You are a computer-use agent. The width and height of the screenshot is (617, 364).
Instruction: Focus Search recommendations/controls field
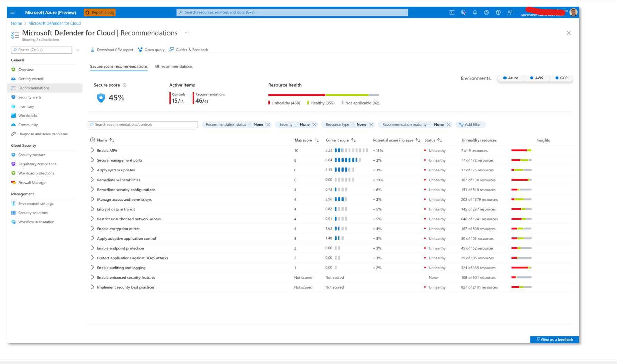click(x=143, y=125)
